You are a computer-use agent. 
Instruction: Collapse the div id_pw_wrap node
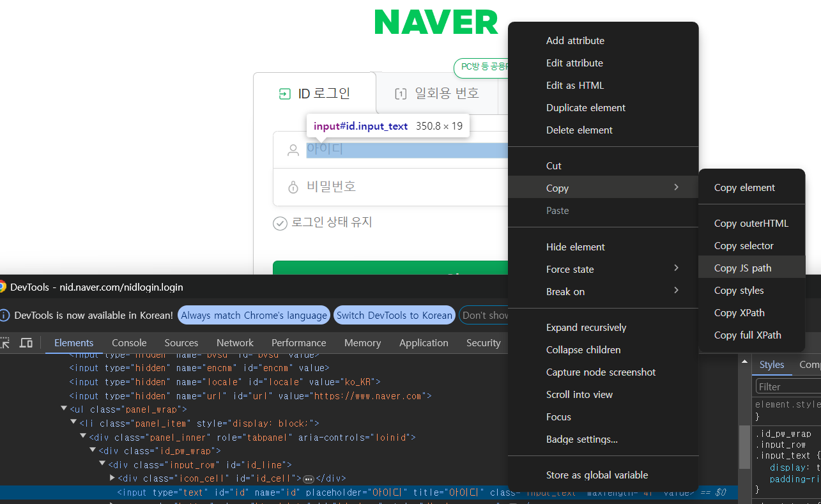[x=93, y=450]
